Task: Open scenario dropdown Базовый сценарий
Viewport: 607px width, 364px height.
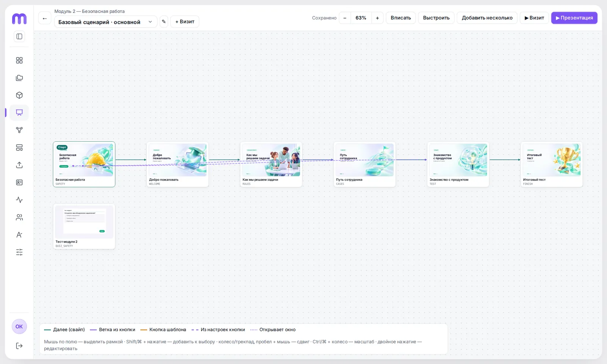Action: pos(105,22)
